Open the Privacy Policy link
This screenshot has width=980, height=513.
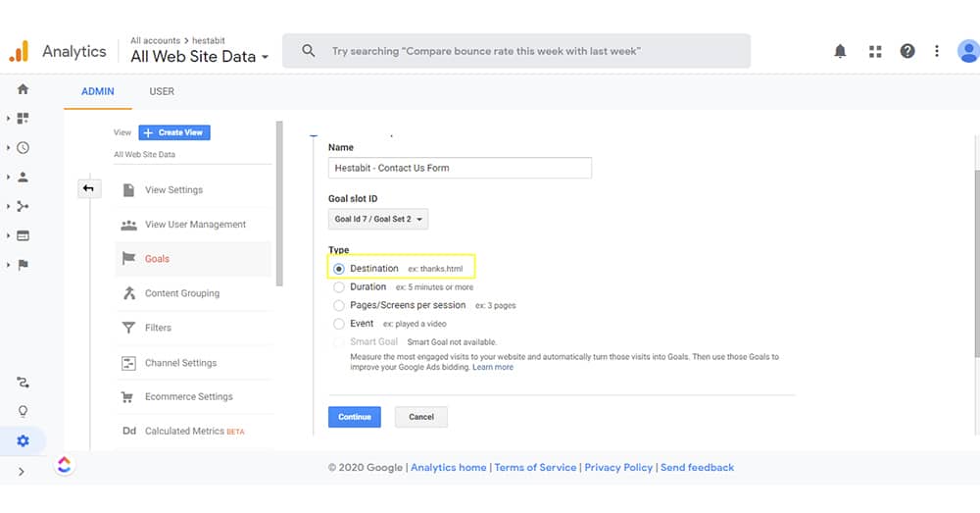point(618,467)
